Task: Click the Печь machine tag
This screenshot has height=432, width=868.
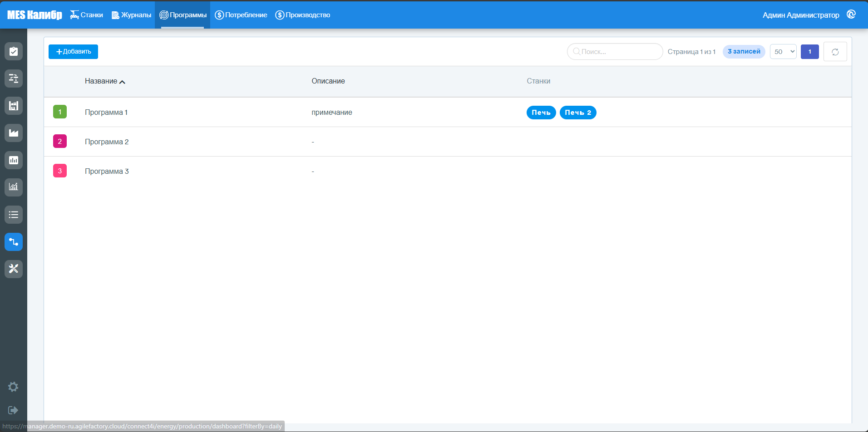Action: (x=541, y=113)
